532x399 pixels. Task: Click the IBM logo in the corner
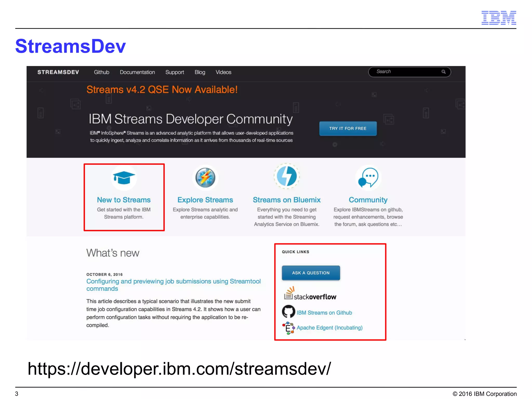[x=498, y=18]
